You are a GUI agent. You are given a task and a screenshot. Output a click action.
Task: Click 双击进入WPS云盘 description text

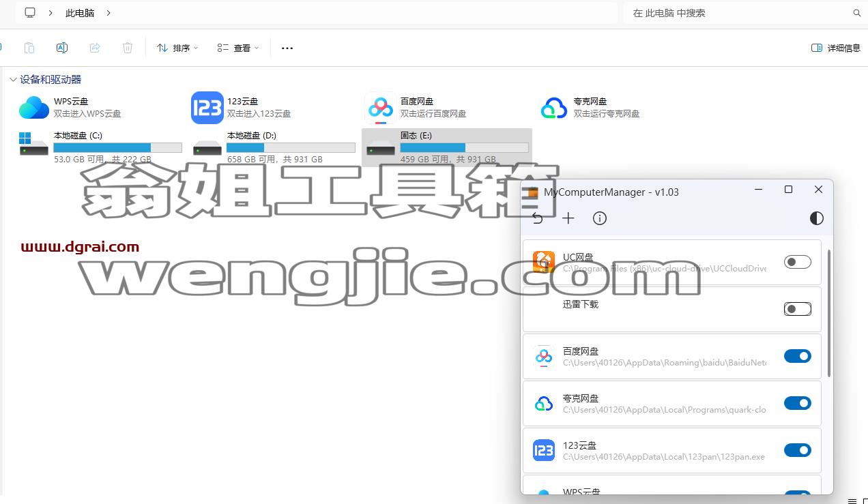[87, 114]
